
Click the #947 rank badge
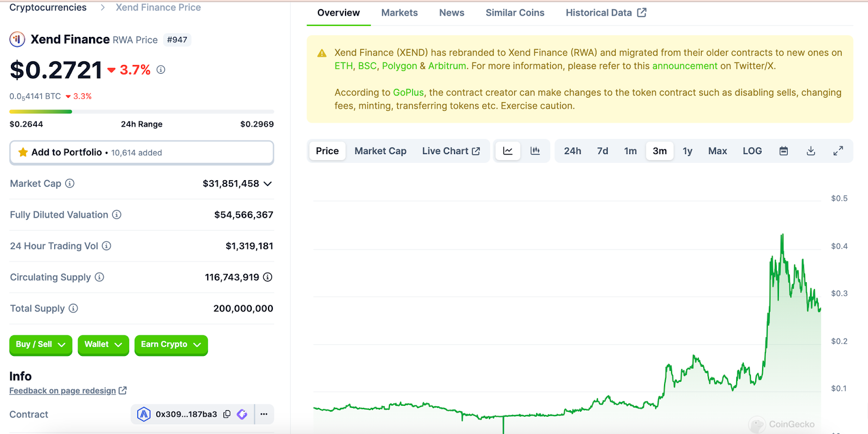point(177,40)
